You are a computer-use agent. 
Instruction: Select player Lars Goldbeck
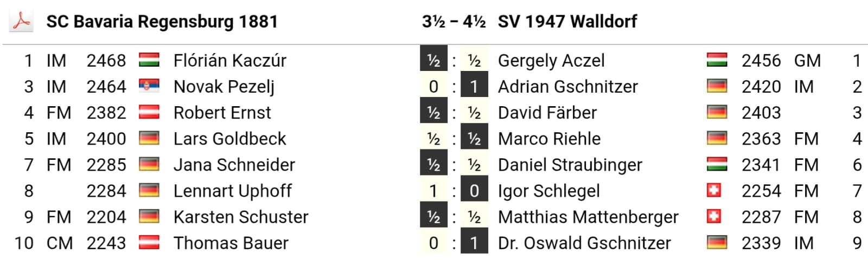coord(229,139)
